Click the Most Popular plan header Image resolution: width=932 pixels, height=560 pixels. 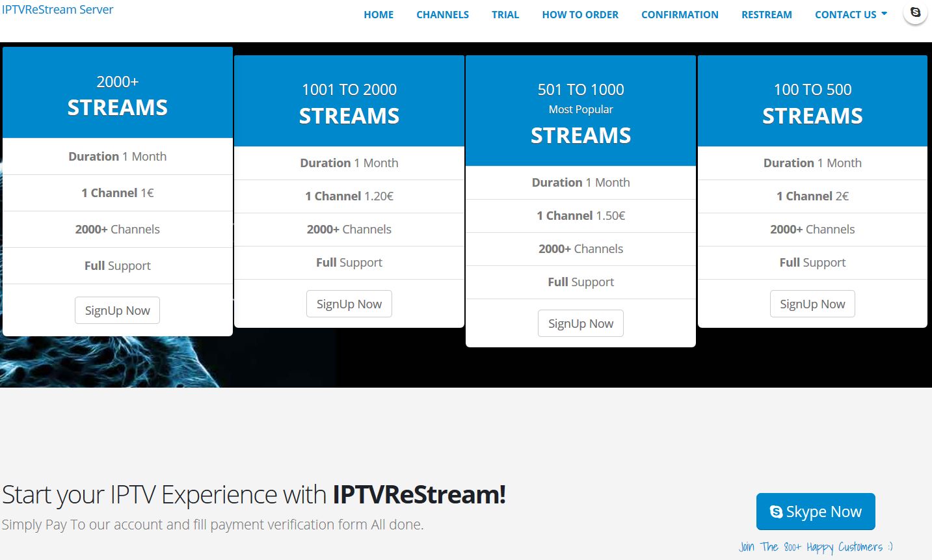[581, 111]
